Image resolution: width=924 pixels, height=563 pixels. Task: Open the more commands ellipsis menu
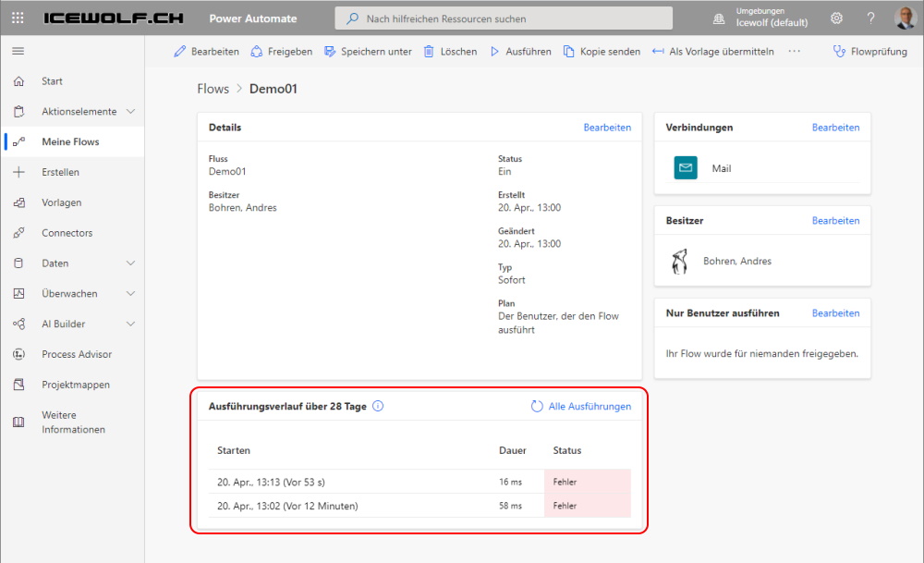tap(795, 51)
